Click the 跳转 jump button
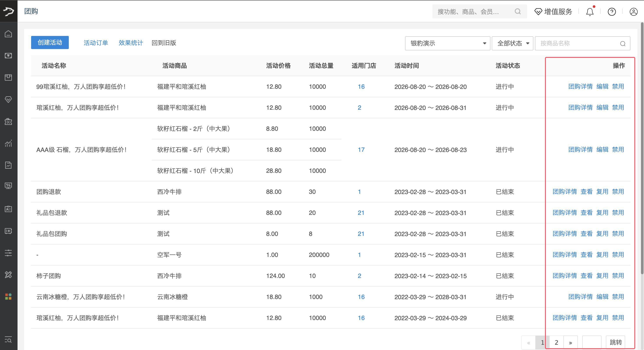The image size is (644, 350). [616, 343]
